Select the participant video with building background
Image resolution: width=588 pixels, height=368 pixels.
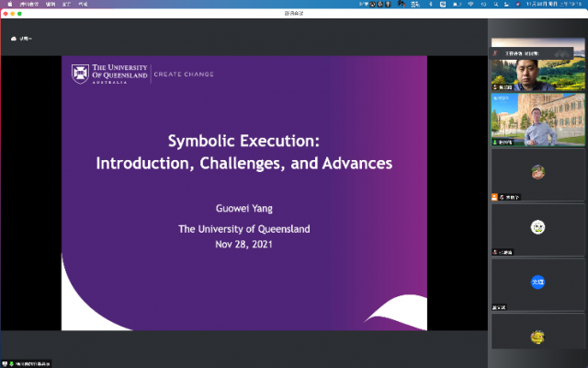tap(537, 120)
